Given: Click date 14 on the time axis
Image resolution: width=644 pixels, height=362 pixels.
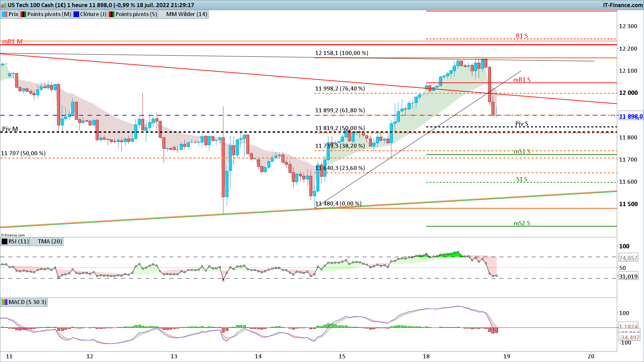Looking at the screenshot, I should tap(258, 356).
